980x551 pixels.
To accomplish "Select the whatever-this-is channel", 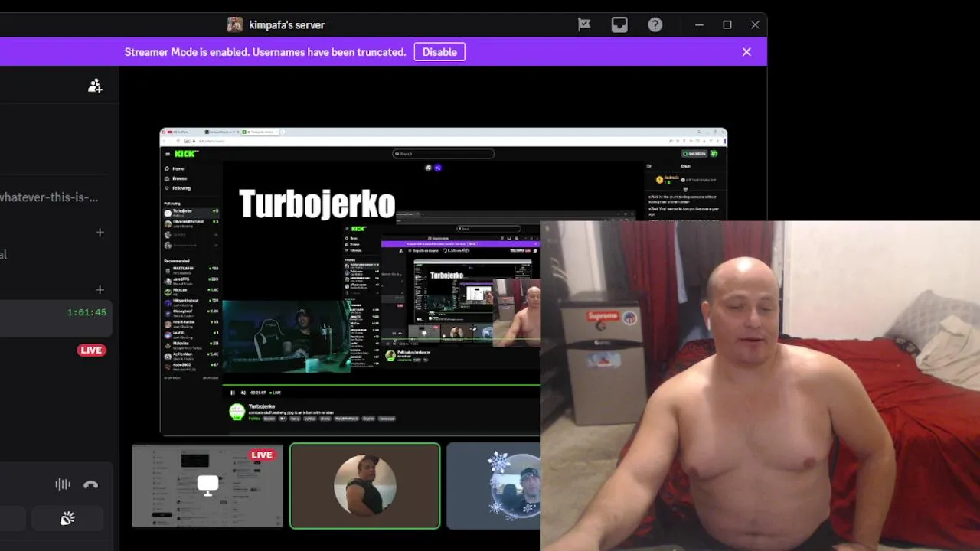I will (49, 197).
